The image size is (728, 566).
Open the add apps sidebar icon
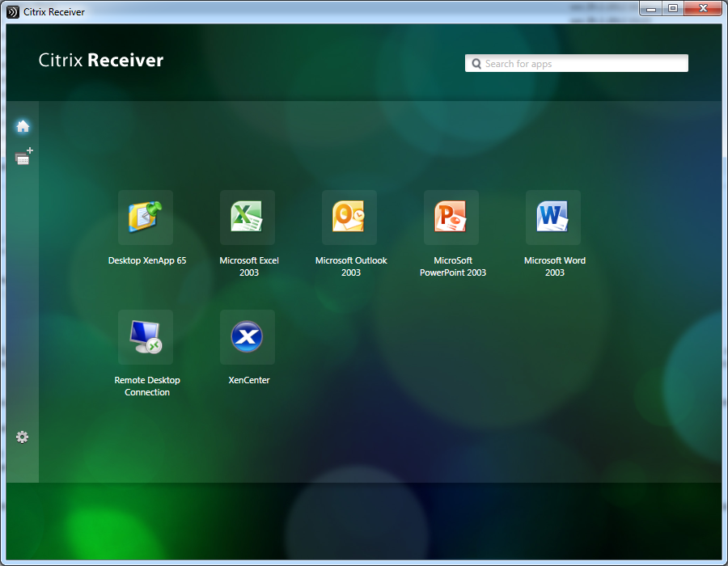click(x=23, y=156)
